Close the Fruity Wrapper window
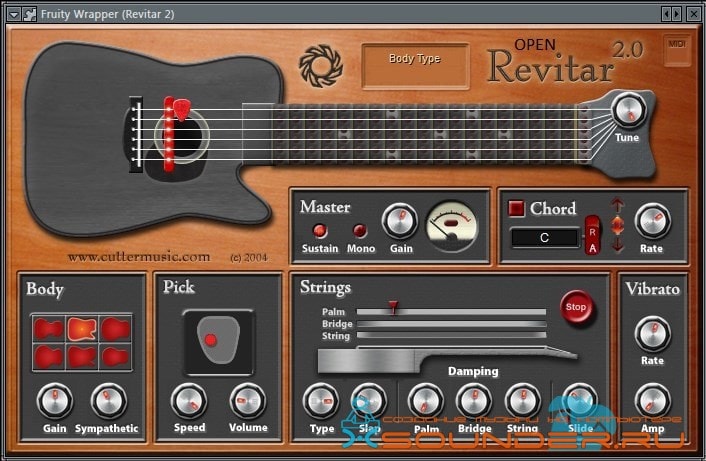This screenshot has width=706, height=461. [694, 14]
